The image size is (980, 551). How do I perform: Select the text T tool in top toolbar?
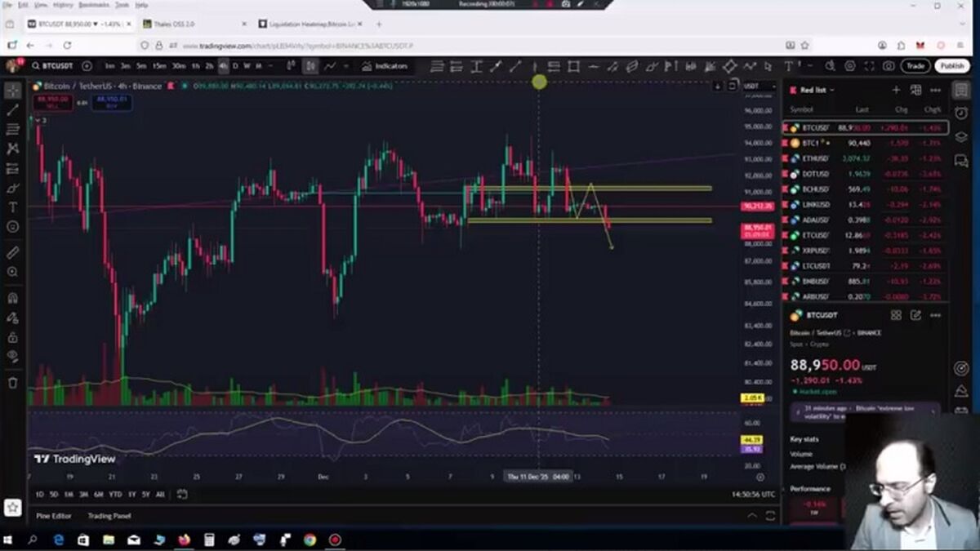(x=789, y=66)
